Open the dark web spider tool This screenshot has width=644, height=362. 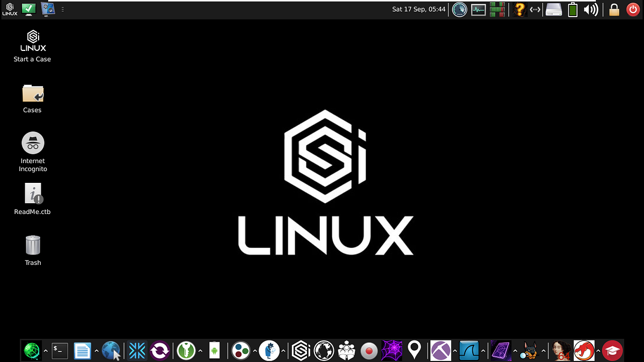(392, 350)
